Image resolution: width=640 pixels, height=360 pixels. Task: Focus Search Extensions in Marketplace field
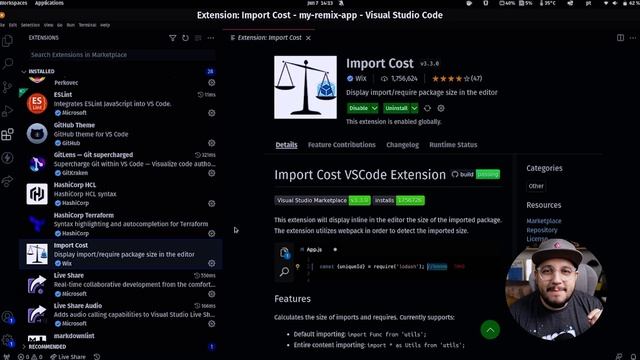coord(121,55)
